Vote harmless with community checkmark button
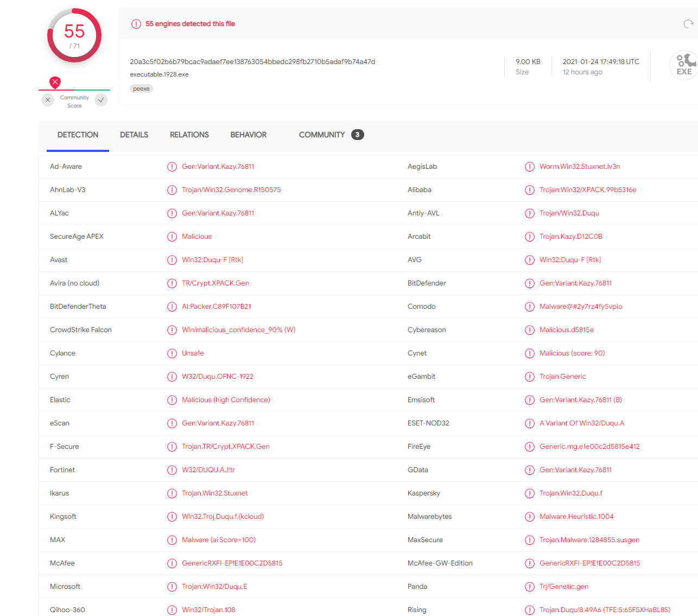Screen dimensions: 698x616 pos(101,100)
